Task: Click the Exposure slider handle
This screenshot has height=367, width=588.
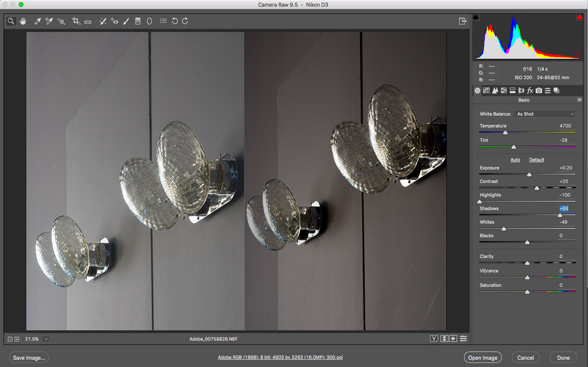Action: coord(529,175)
